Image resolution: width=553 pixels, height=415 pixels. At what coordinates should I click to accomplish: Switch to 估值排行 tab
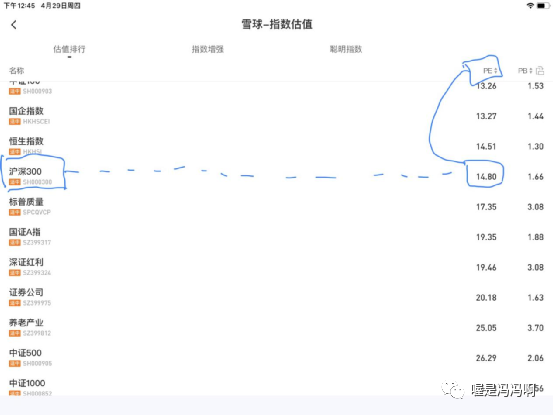pos(69,49)
